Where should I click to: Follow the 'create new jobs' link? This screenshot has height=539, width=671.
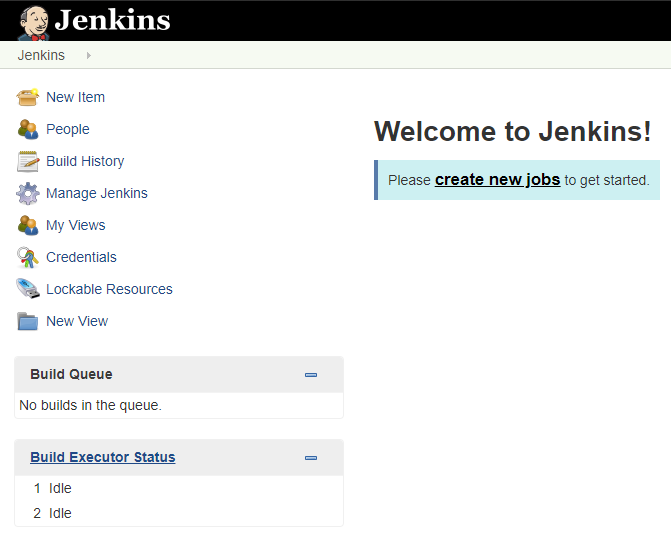pos(497,180)
